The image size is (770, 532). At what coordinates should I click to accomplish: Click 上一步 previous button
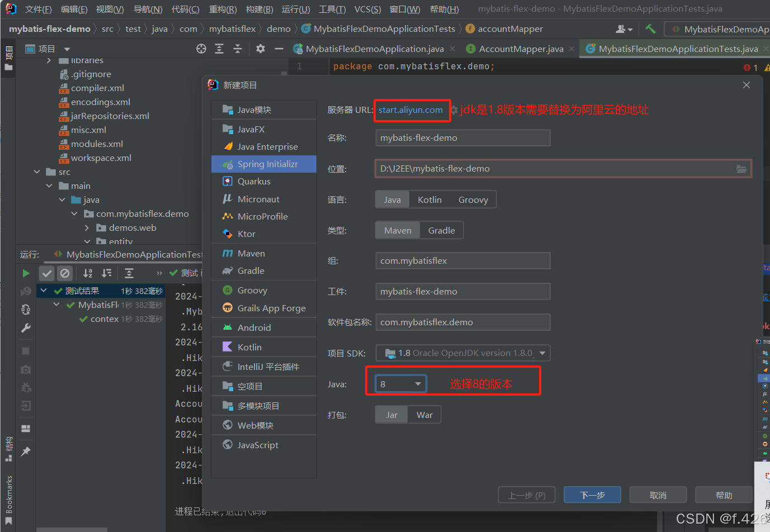[x=526, y=495]
